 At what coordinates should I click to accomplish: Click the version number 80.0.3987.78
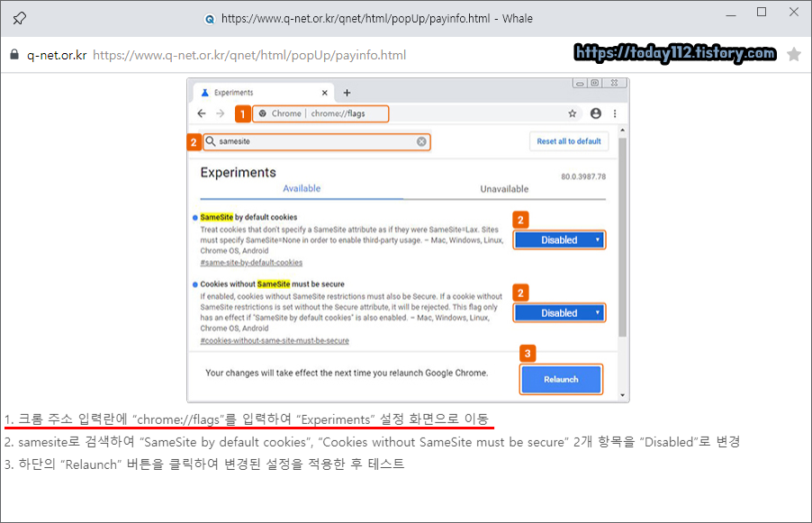pyautogui.click(x=583, y=176)
